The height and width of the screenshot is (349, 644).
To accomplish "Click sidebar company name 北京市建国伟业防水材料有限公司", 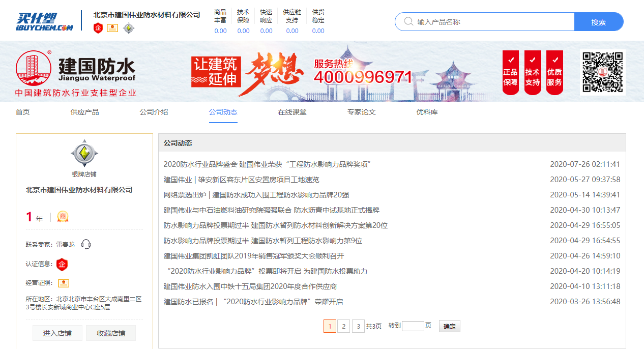I will coord(79,190).
